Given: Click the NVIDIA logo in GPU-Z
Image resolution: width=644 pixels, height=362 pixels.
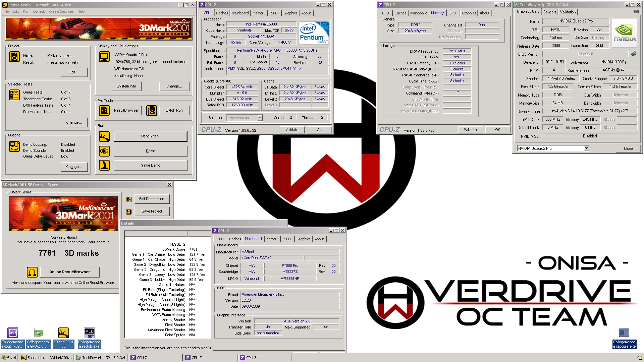Looking at the screenshot, I should 625,33.
